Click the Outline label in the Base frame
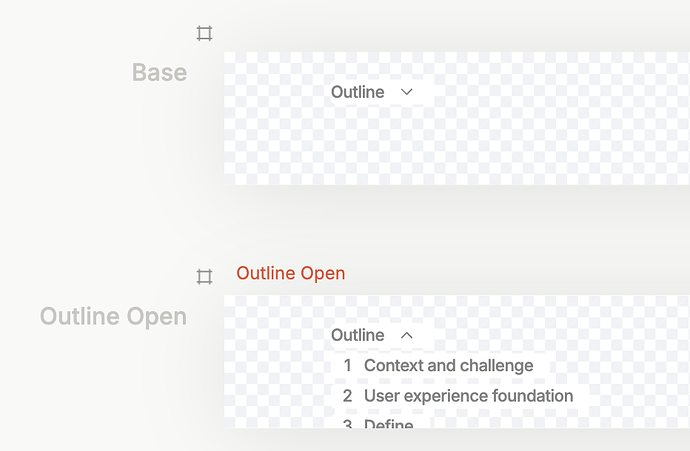 pos(357,92)
